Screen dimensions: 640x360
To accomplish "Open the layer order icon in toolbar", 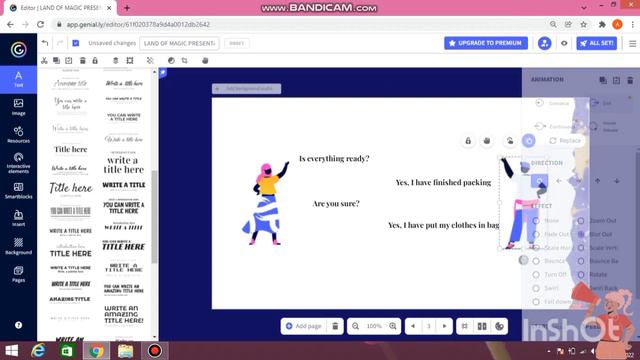I will [x=116, y=60].
